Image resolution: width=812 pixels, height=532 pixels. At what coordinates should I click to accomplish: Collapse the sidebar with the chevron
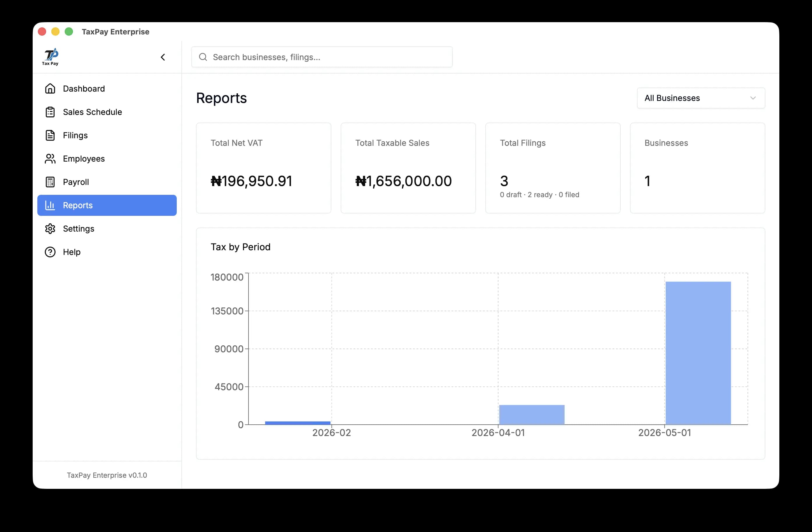point(163,57)
